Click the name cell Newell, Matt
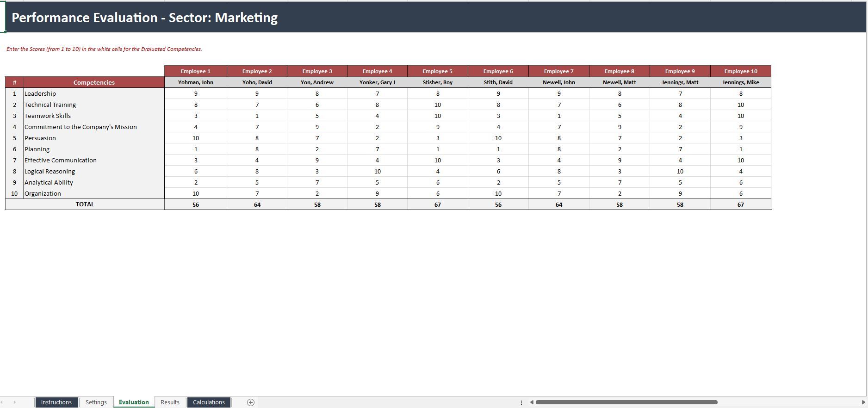 click(x=620, y=82)
